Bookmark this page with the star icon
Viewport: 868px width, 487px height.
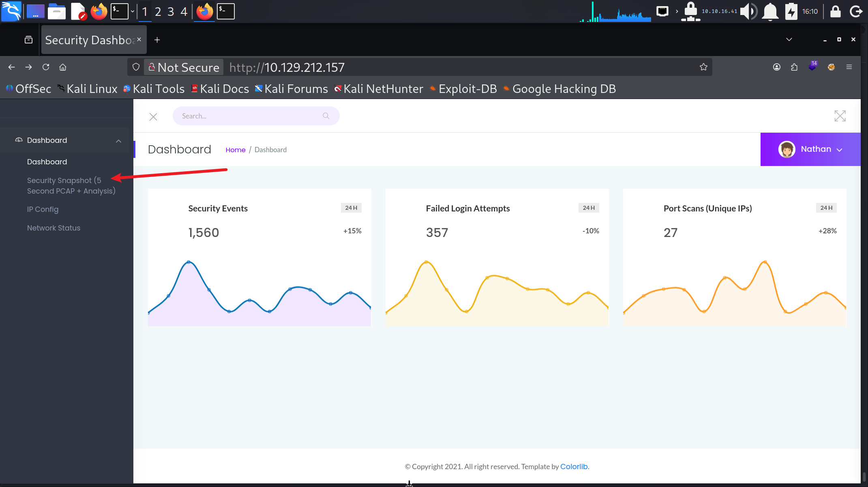[x=703, y=67]
